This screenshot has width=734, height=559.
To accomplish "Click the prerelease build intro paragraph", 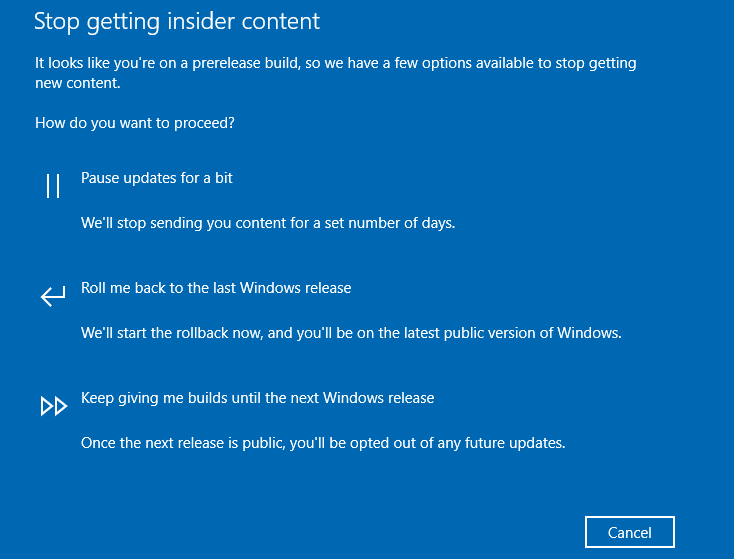I will click(x=336, y=73).
